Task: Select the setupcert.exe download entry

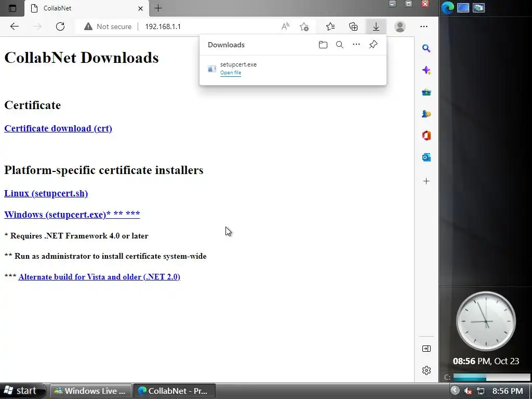Action: point(293,69)
